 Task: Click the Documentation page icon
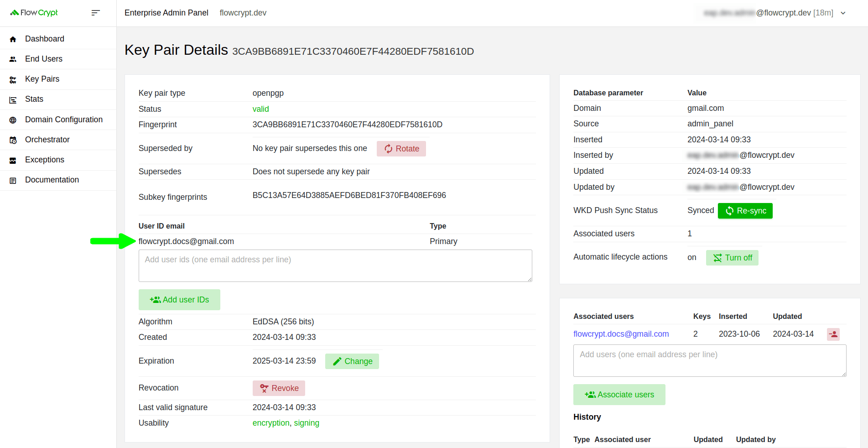coord(13,181)
